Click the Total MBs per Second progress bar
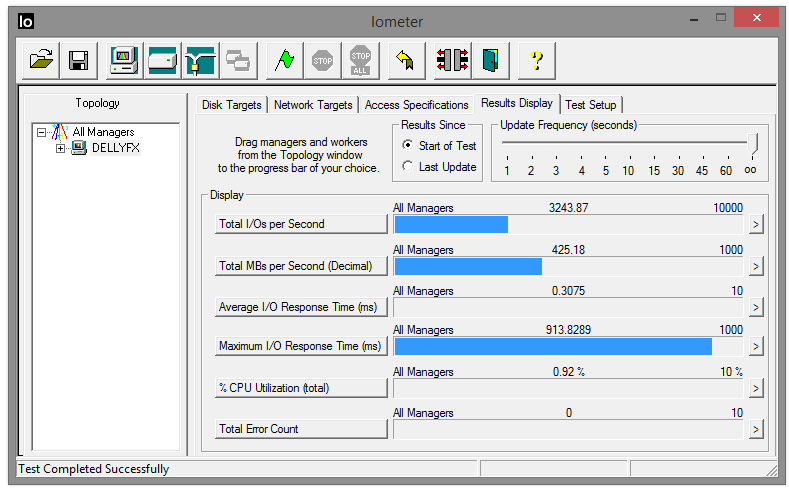This screenshot has width=789, height=490. click(568, 266)
